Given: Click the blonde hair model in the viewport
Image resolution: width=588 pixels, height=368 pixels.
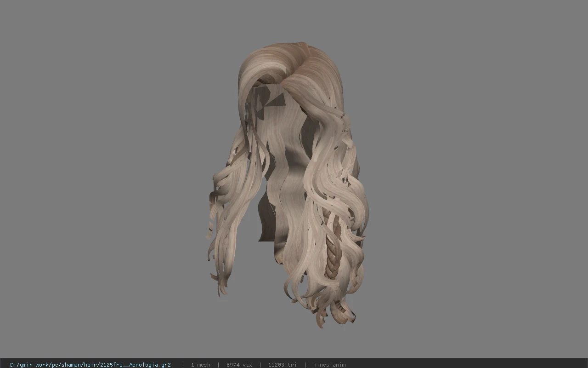Looking at the screenshot, I should [288, 184].
